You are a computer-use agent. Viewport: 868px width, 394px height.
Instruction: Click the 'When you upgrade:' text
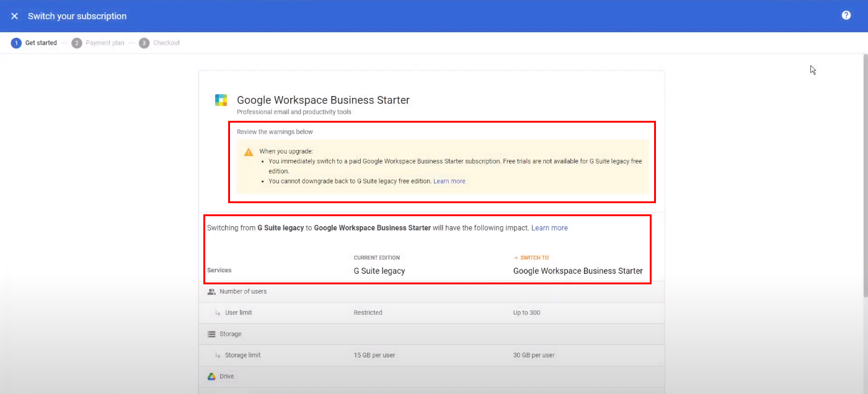pos(287,151)
